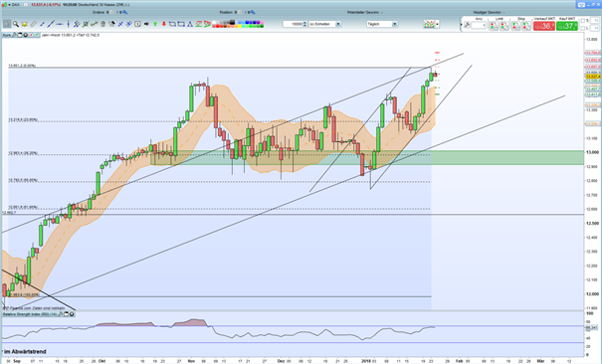Select the arrow cursor tool
The width and height of the screenshot is (602, 364).
(x=7, y=24)
